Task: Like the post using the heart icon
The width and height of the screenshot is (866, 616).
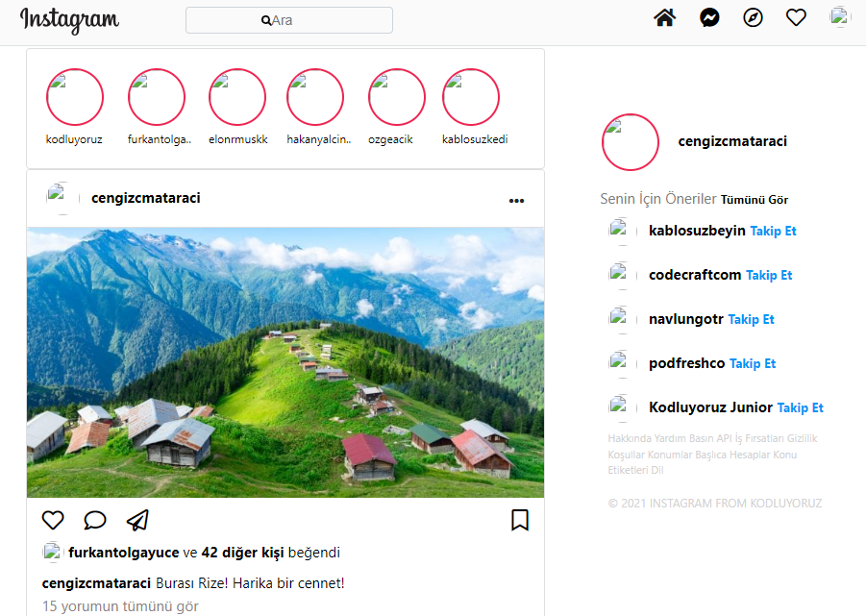Action: [53, 520]
